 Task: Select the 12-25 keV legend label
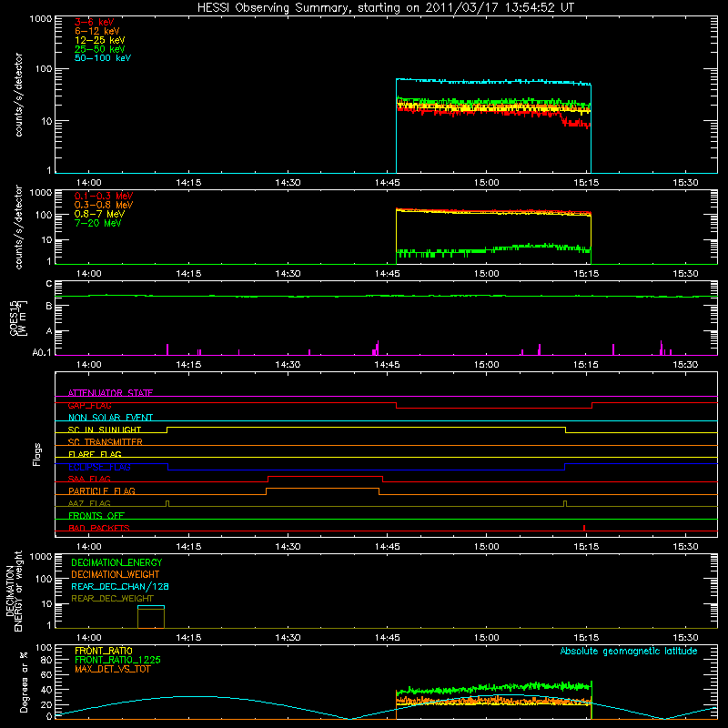pyautogui.click(x=100, y=40)
